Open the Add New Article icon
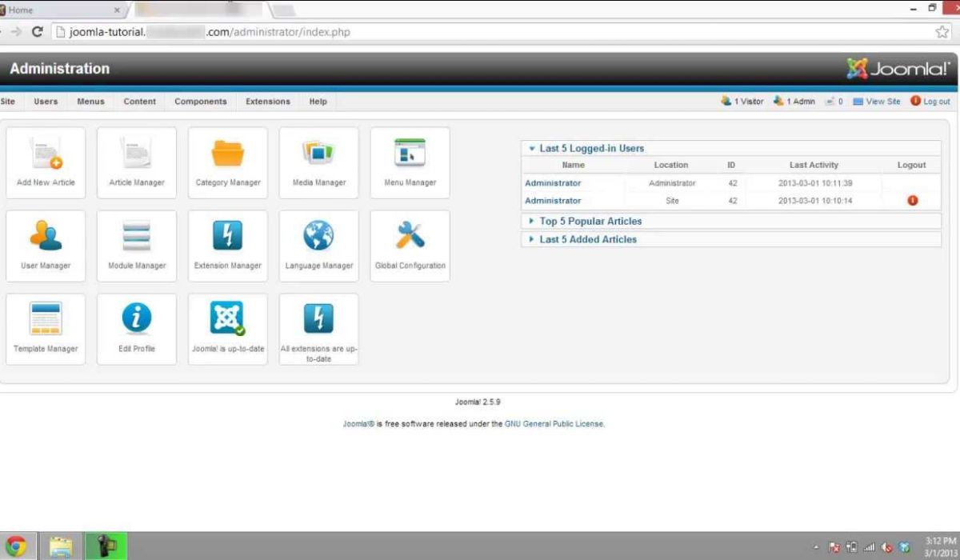960x560 pixels. [46, 162]
